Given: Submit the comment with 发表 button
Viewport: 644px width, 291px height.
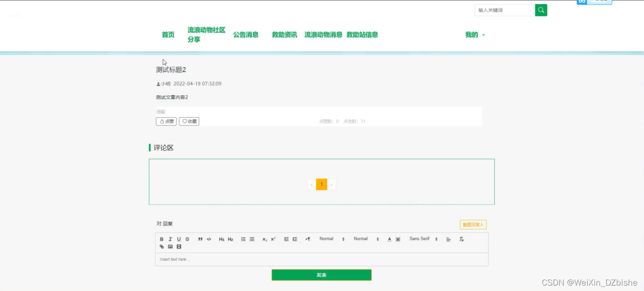Looking at the screenshot, I should coord(321,275).
